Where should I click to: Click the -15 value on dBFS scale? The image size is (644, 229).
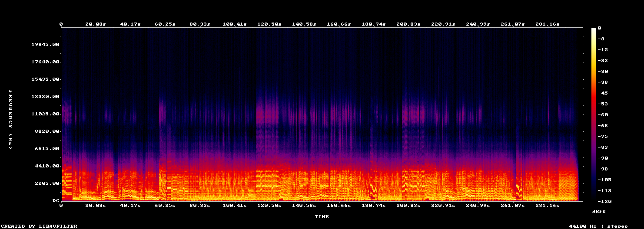[603, 50]
